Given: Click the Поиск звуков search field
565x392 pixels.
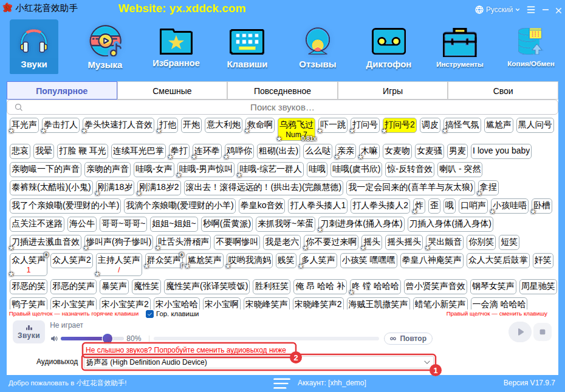Looking at the screenshot, I should pyautogui.click(x=282, y=107).
